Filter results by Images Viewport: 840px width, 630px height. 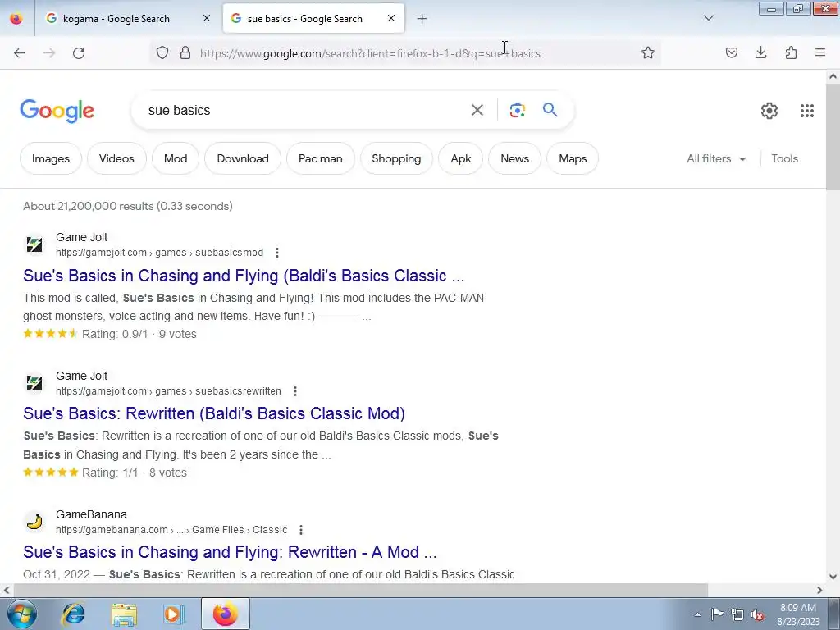pos(51,158)
